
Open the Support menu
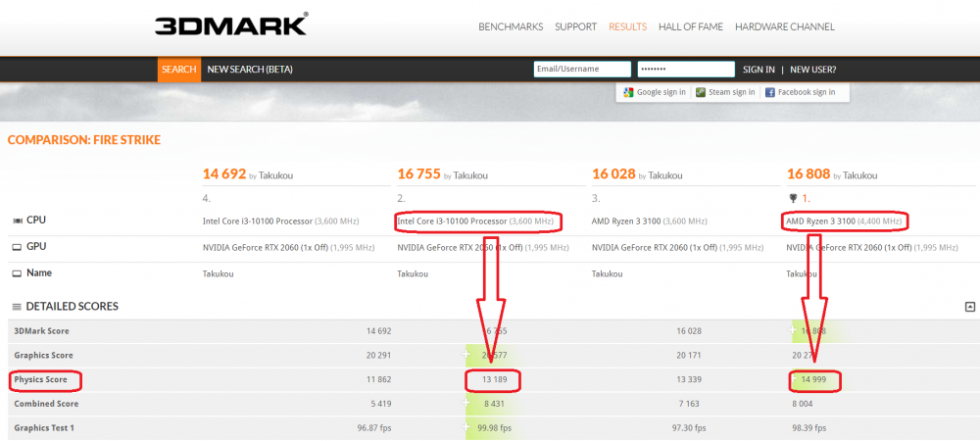click(575, 26)
